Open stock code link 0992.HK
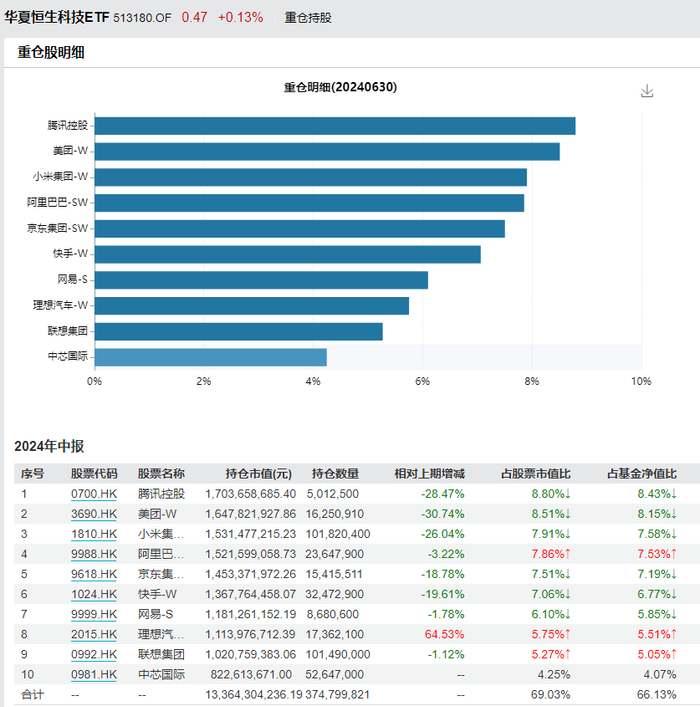Image resolution: width=700 pixels, height=707 pixels. click(94, 654)
